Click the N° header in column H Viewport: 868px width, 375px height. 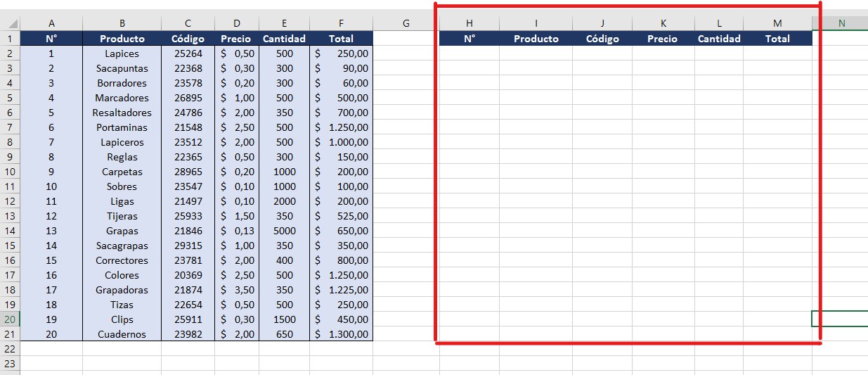[469, 39]
